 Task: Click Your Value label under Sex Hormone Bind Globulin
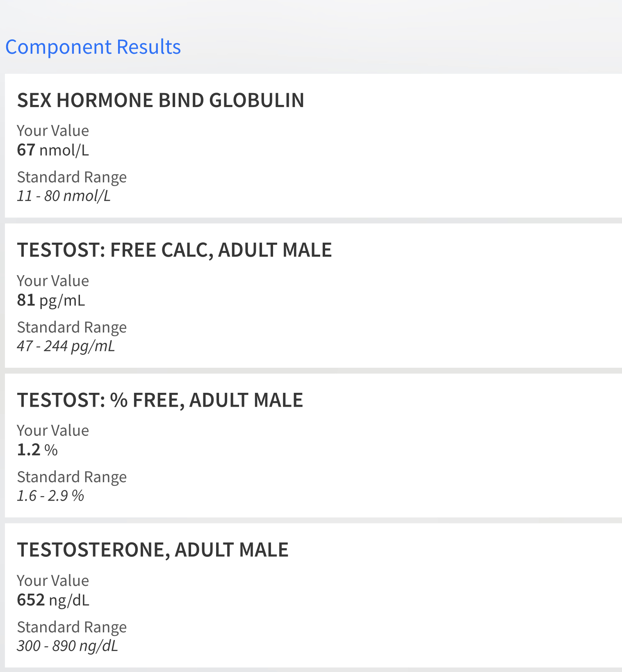coord(53,131)
